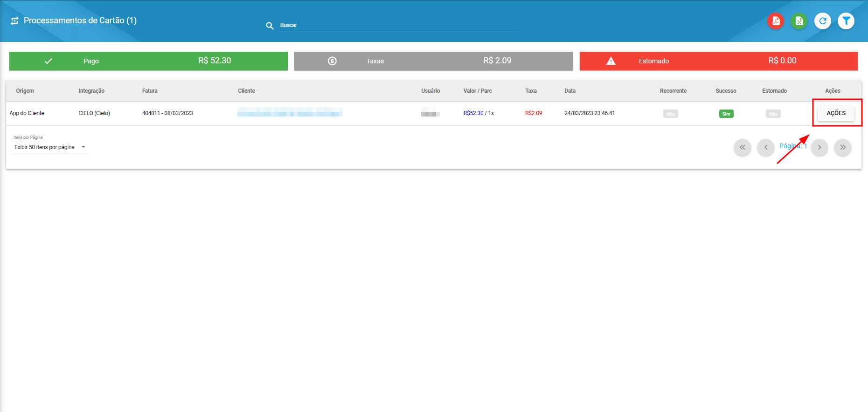
Task: Click the CIELO (Cielo) integration cell
Action: [94, 113]
